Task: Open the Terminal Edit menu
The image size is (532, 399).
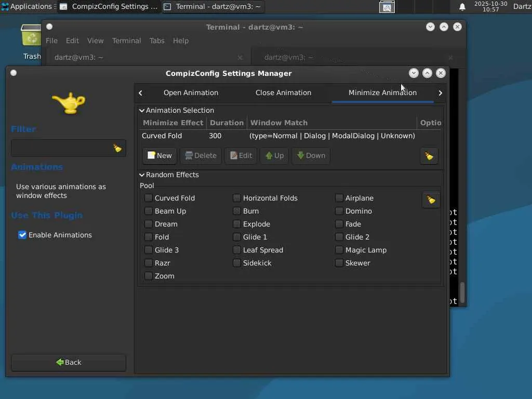Action: pos(72,41)
